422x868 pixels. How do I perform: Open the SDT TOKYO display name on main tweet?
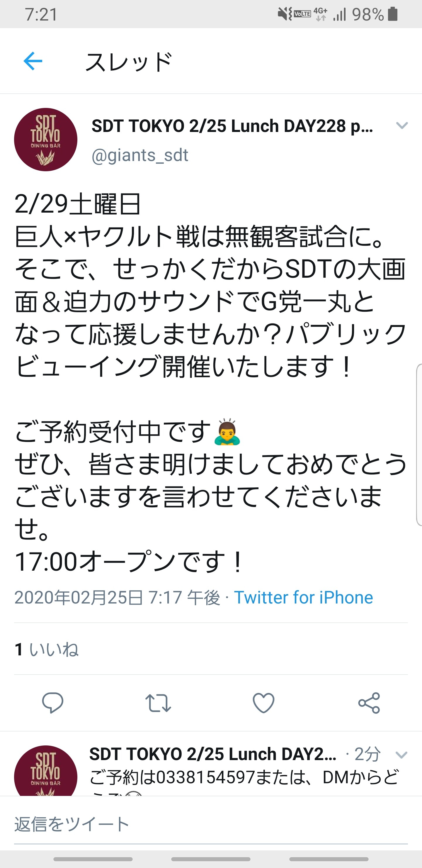232,126
